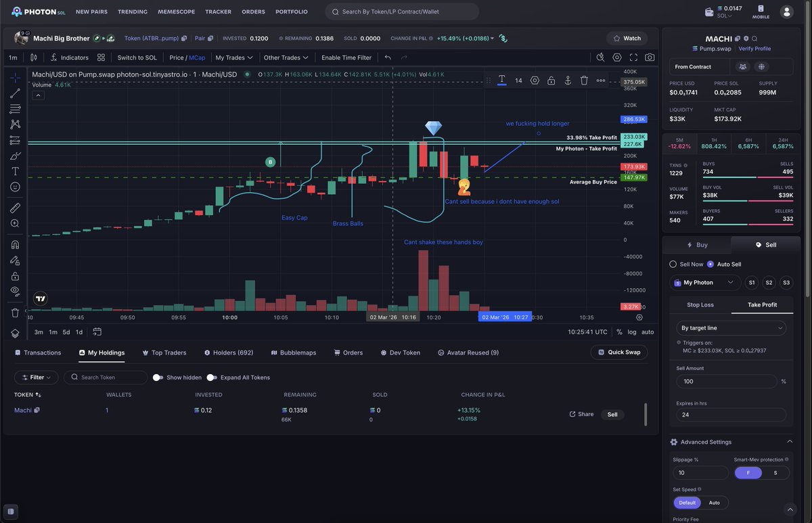The width and height of the screenshot is (812, 523).
Task: Open chart settings hexagon icon
Action: pos(617,58)
